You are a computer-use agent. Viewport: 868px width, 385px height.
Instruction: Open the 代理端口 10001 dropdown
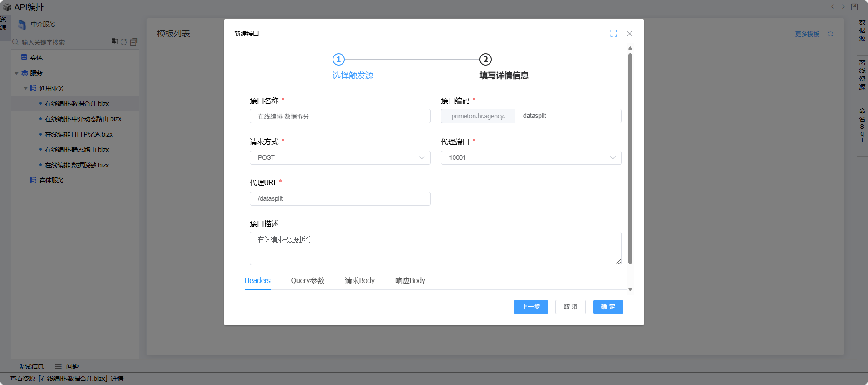click(x=531, y=157)
